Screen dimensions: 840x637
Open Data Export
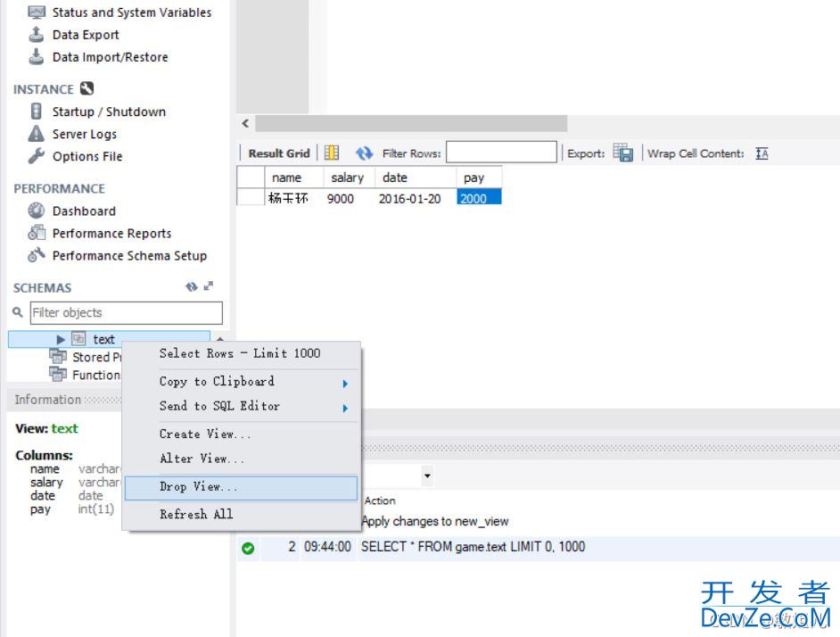point(86,35)
